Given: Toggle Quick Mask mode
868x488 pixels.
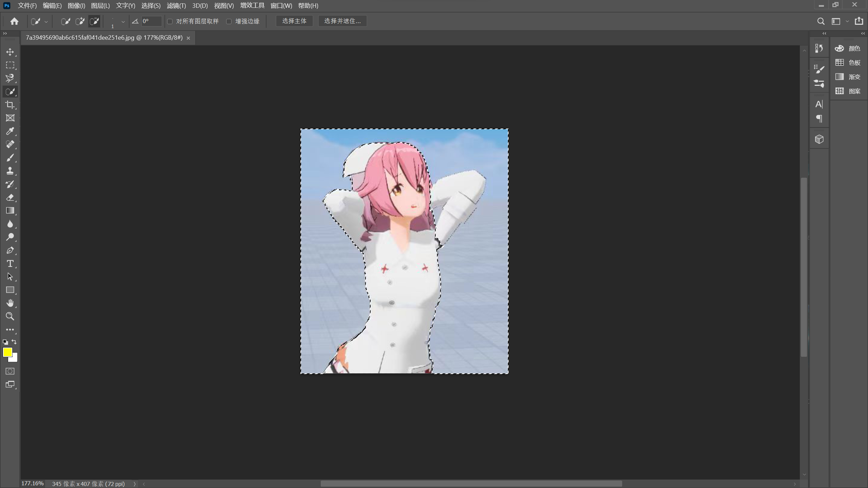Looking at the screenshot, I should (10, 371).
